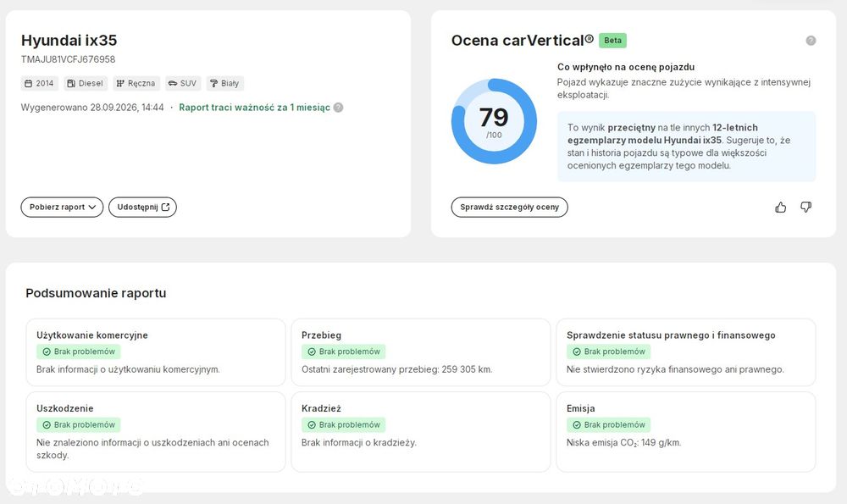
Task: Click the Ręczna gearbox tag
Action: [x=136, y=83]
